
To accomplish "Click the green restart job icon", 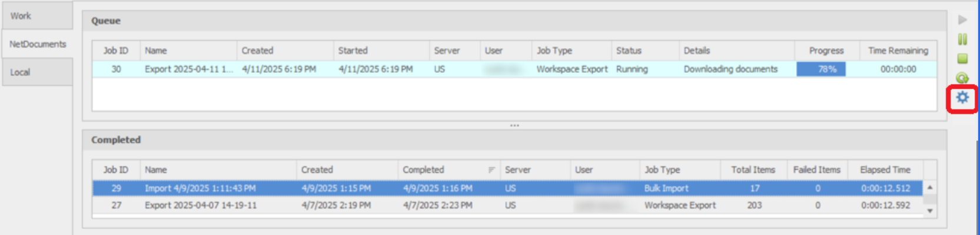I will click(962, 78).
